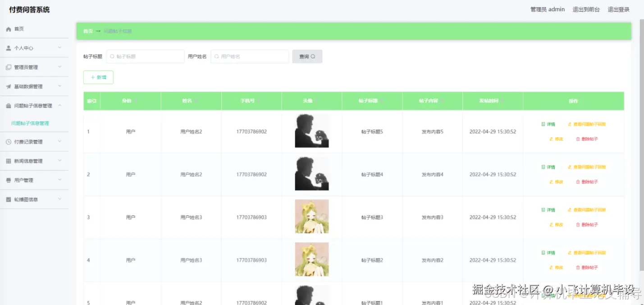Expand the 基础数据管理 submenu arrow
This screenshot has height=305, width=644.
[60, 86]
